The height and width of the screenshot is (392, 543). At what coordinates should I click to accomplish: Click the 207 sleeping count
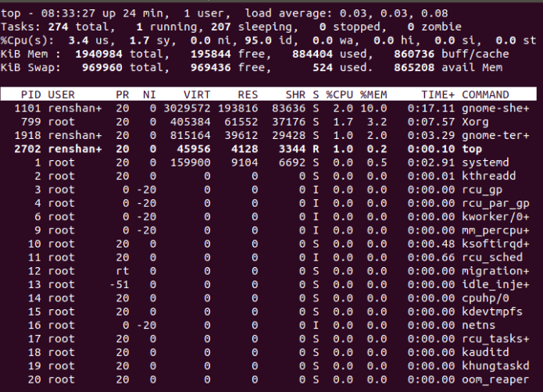coord(220,27)
